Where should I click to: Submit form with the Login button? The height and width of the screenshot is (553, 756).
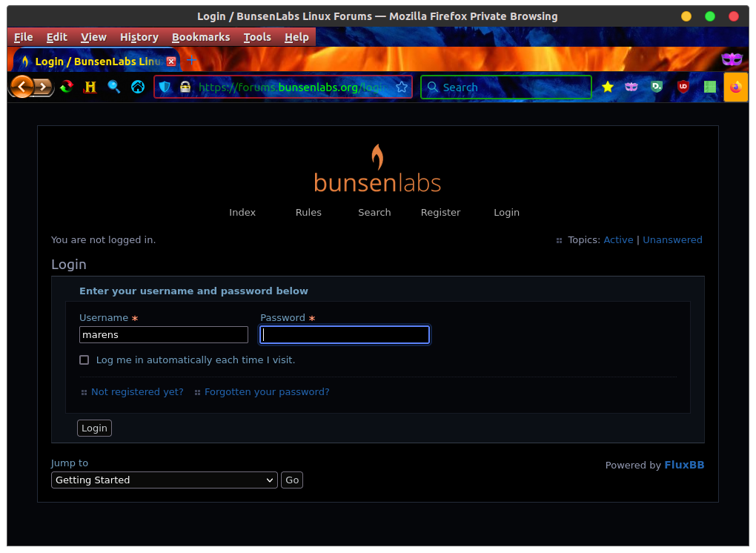coord(95,428)
